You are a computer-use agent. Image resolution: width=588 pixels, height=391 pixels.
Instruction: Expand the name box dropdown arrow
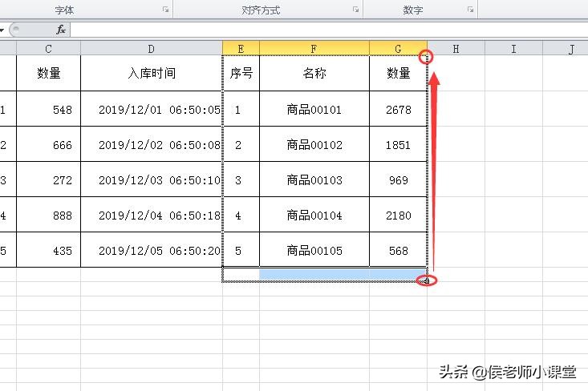pos(2,30)
